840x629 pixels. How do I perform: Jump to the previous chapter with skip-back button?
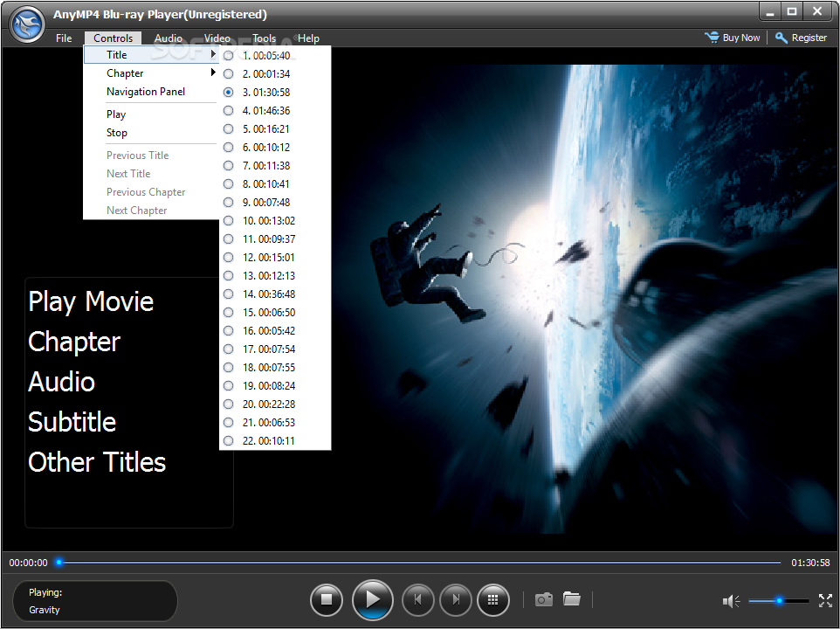point(417,599)
